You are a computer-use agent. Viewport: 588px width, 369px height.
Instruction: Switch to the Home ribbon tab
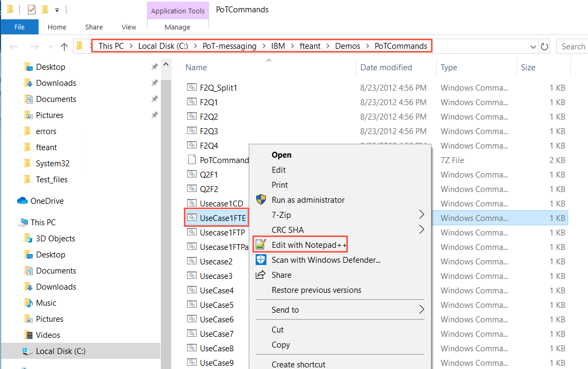pos(57,27)
